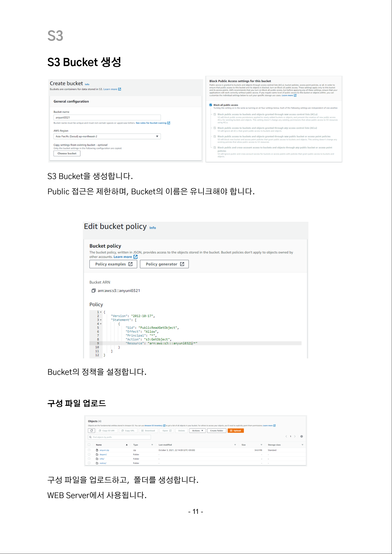This screenshot has height=554, width=392.
Task: Open the Storage class column filter arrow
Action: click(x=303, y=445)
